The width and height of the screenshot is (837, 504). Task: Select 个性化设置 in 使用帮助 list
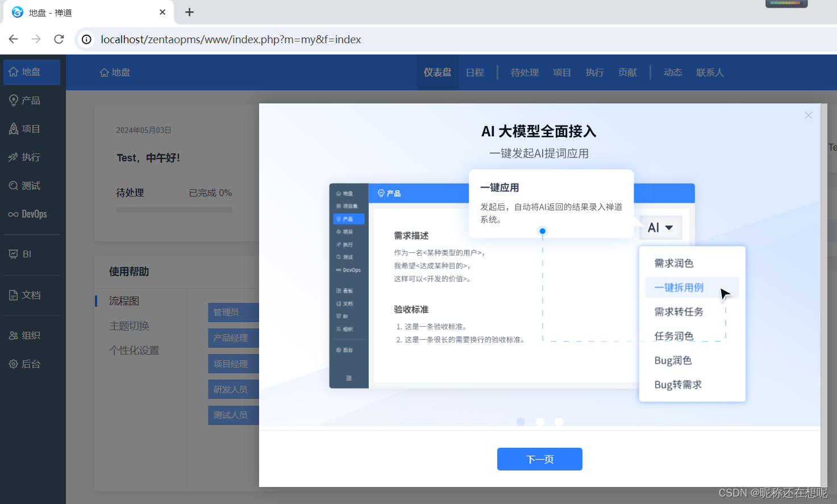pyautogui.click(x=134, y=351)
